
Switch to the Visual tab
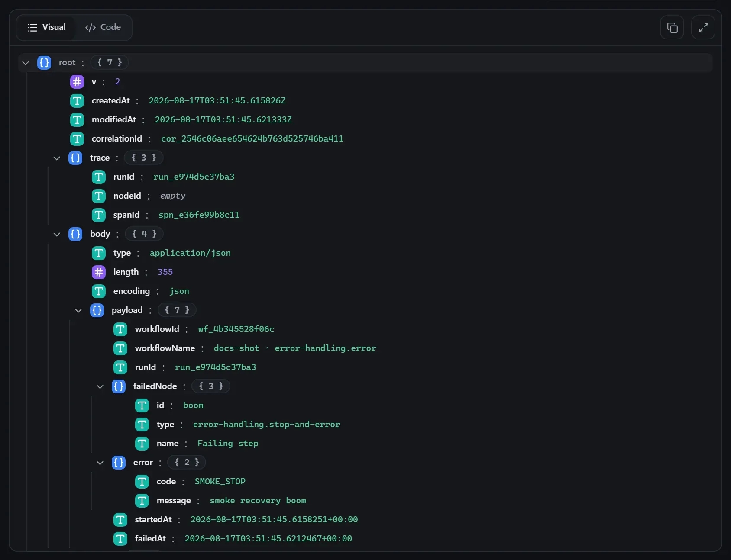[x=46, y=27]
